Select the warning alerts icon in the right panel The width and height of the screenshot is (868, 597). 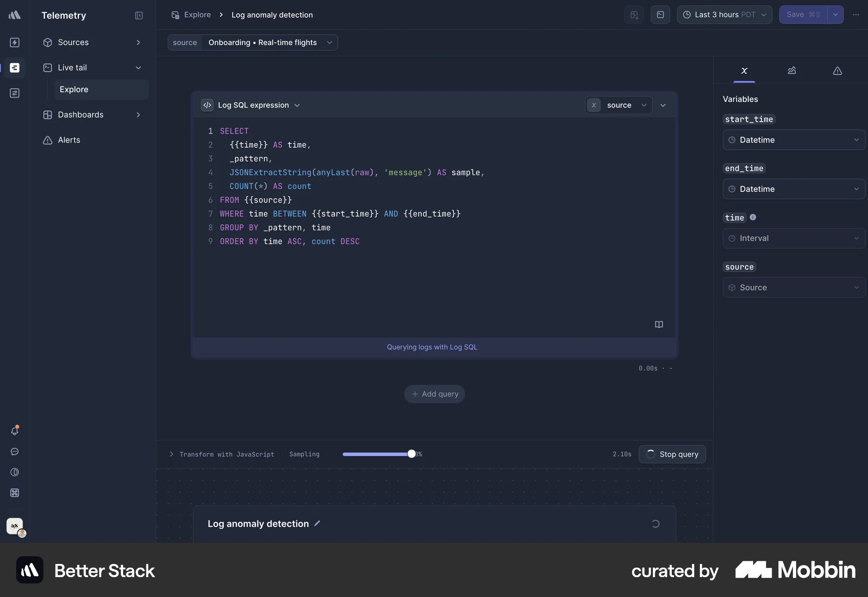(837, 71)
